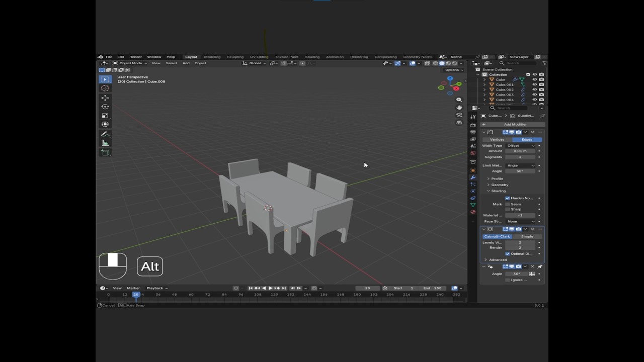Screen dimensions: 644x362
Task: Click the hand pan view icon
Action: (459, 107)
